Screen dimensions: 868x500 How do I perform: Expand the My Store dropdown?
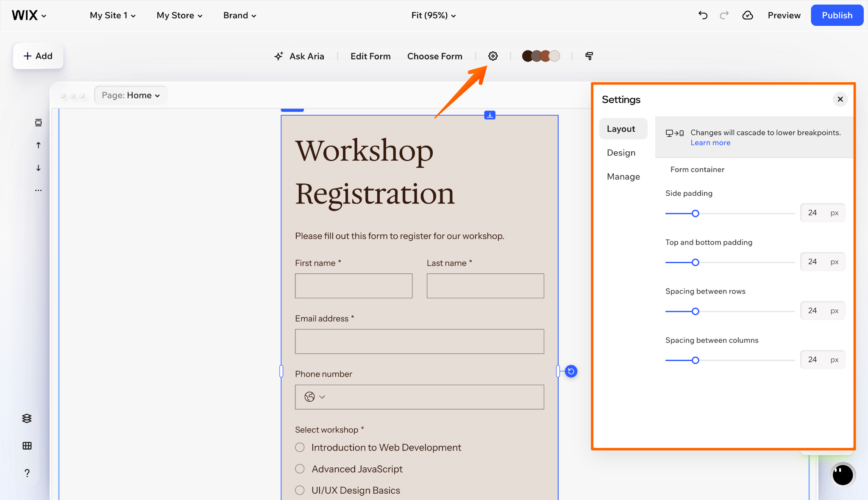click(180, 15)
